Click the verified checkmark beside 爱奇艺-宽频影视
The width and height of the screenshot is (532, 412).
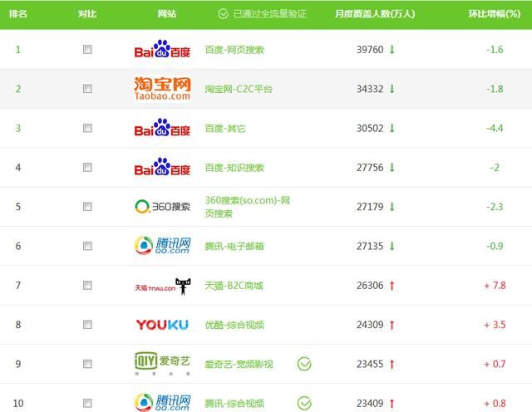click(305, 364)
